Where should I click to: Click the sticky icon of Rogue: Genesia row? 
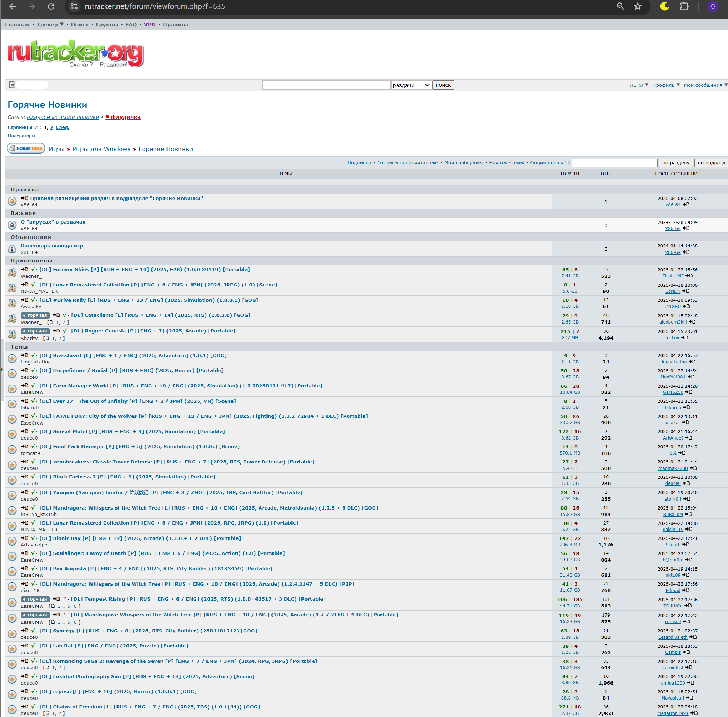(x=12, y=334)
